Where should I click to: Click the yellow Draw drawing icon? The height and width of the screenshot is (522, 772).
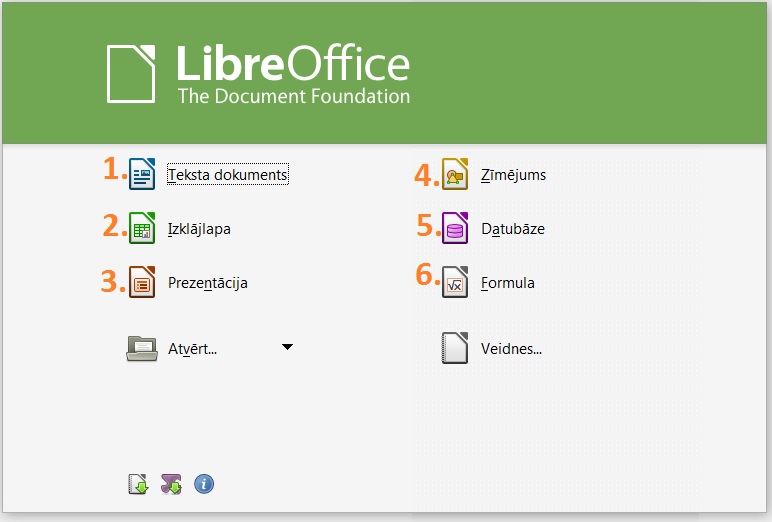456,174
